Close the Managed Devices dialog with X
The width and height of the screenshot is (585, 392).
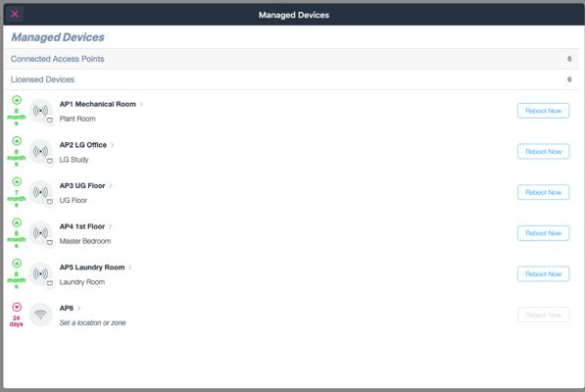[x=15, y=14]
